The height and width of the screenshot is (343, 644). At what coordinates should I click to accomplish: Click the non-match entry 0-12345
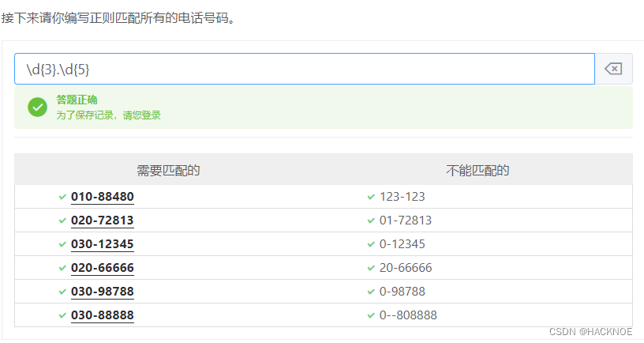[x=402, y=244]
